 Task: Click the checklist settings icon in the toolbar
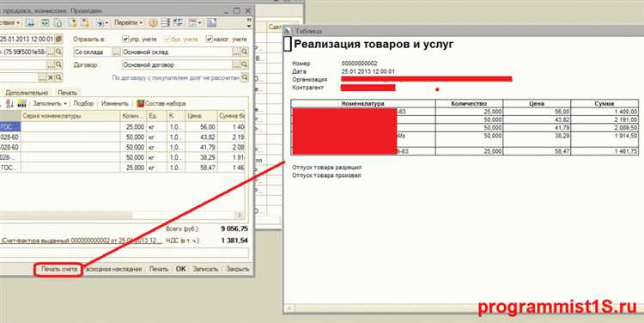pyautogui.click(x=178, y=23)
